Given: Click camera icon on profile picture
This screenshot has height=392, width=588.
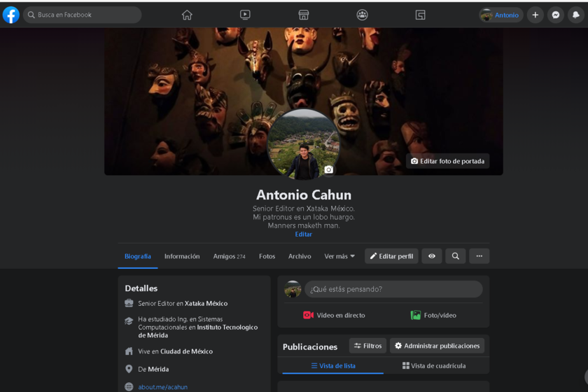Looking at the screenshot, I should (329, 169).
